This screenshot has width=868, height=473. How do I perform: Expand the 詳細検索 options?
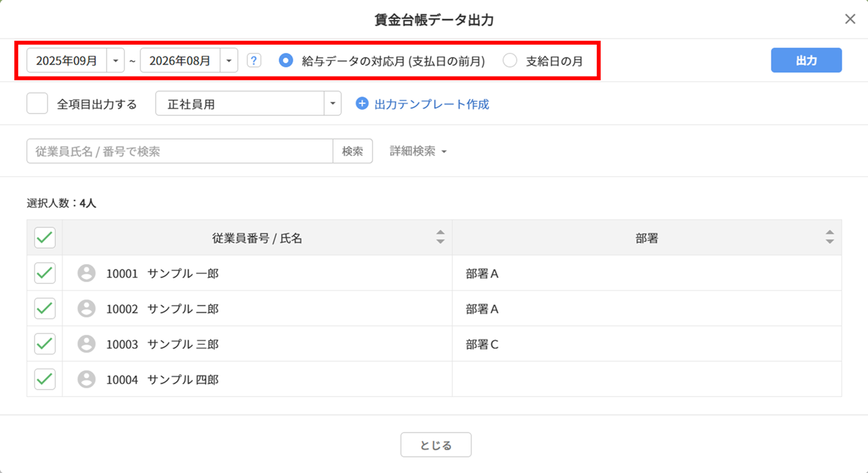coord(418,151)
